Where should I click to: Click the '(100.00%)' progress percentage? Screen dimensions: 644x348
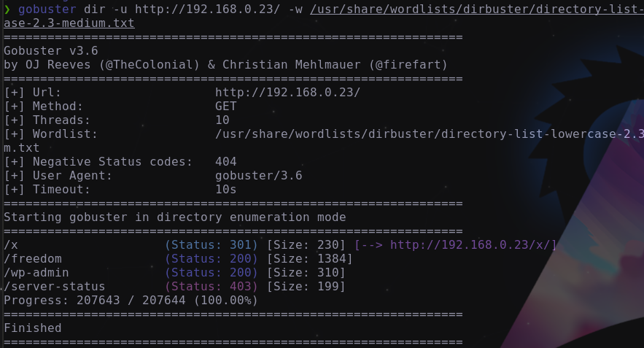click(x=226, y=301)
